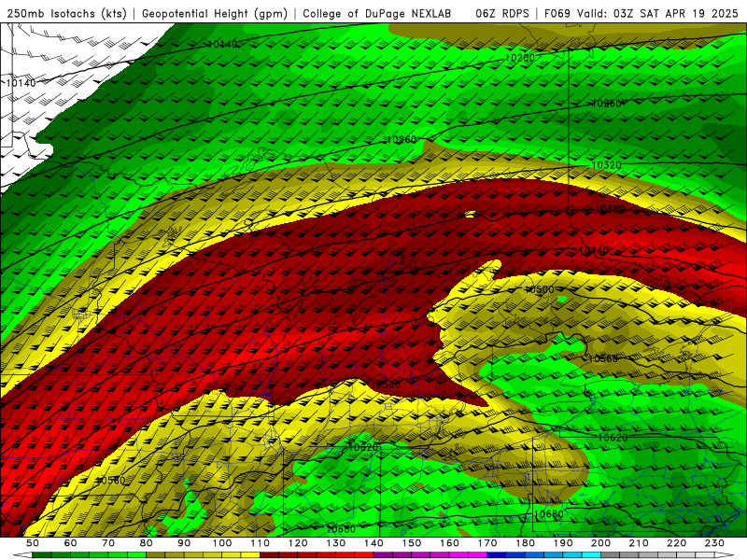Click the 100 value on the color scale
This screenshot has width=747, height=560.
(x=222, y=543)
